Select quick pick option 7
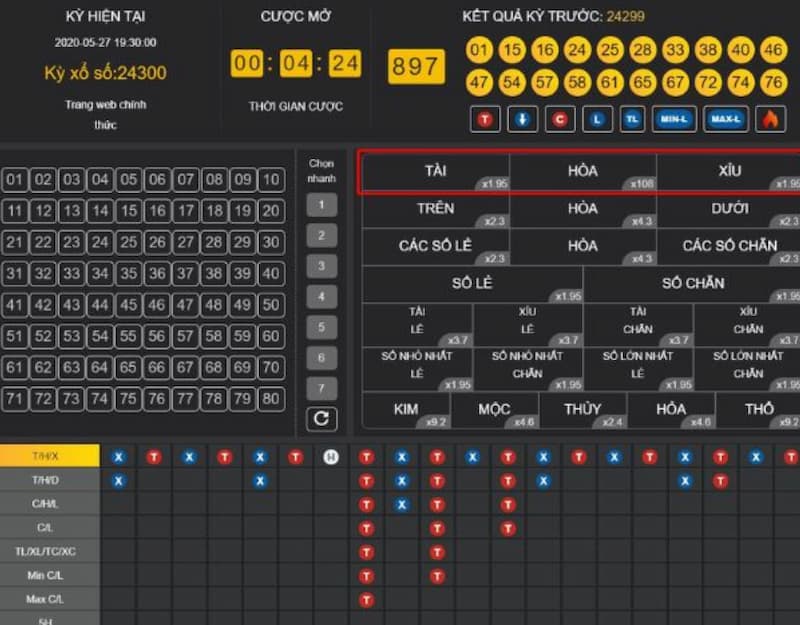Image resolution: width=800 pixels, height=625 pixels. click(321, 388)
